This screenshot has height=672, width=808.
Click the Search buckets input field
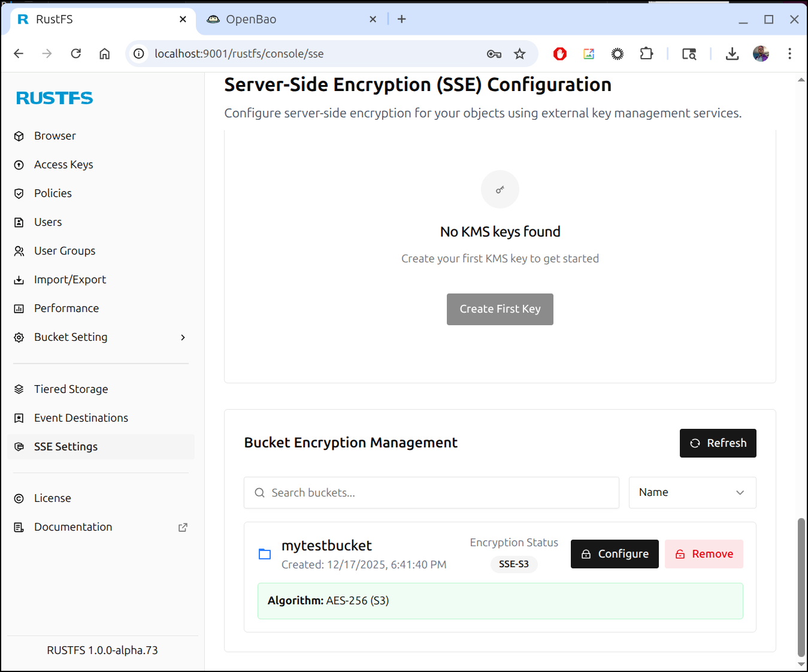click(x=431, y=492)
